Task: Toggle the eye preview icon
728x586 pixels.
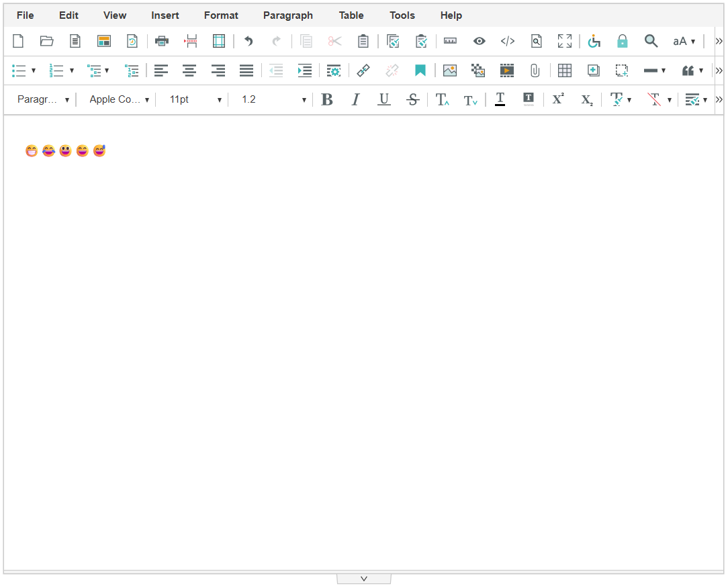Action: (x=479, y=42)
